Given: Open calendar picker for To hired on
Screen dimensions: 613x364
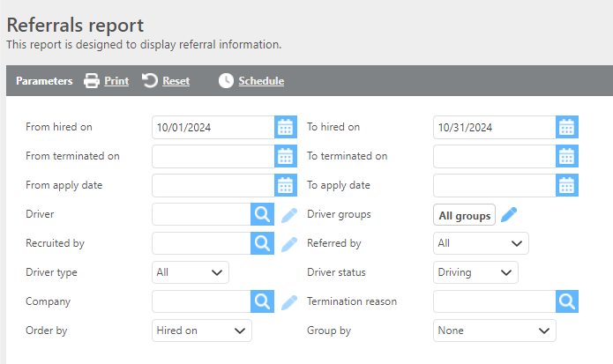Looking at the screenshot, I should (566, 127).
